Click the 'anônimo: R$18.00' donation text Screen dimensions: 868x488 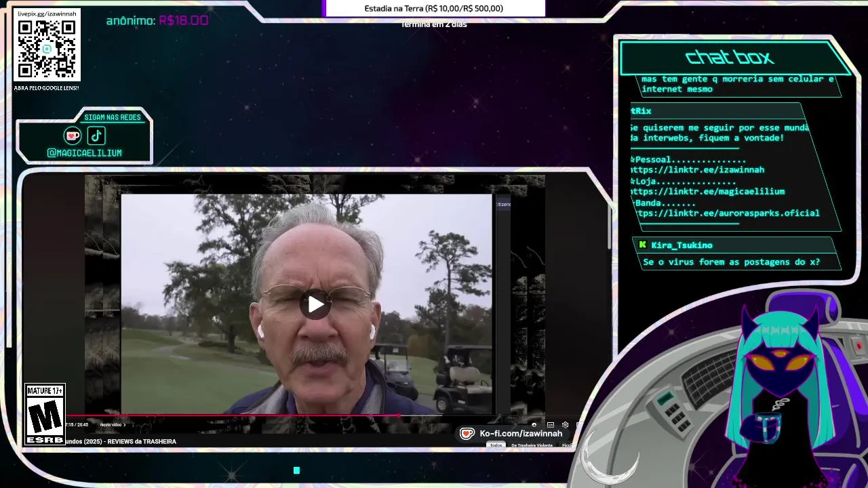click(x=157, y=20)
